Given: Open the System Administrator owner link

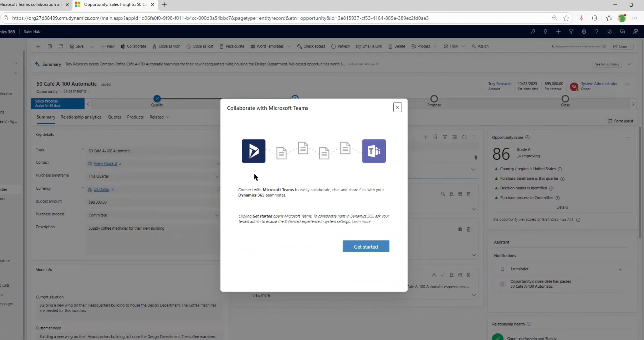Looking at the screenshot, I should 599,84.
